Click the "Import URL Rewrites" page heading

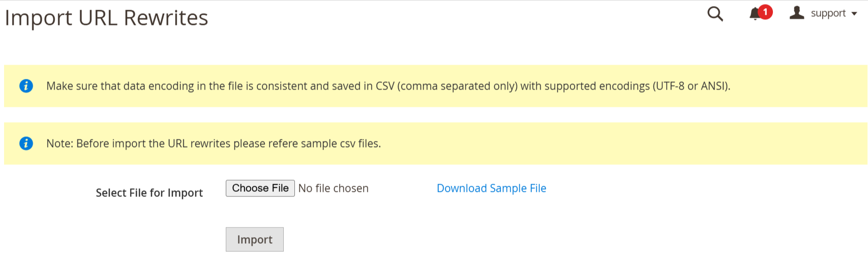coord(106,18)
